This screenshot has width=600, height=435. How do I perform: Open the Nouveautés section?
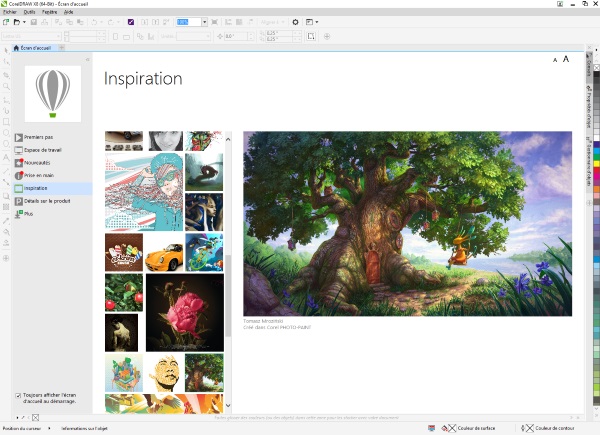tap(37, 163)
